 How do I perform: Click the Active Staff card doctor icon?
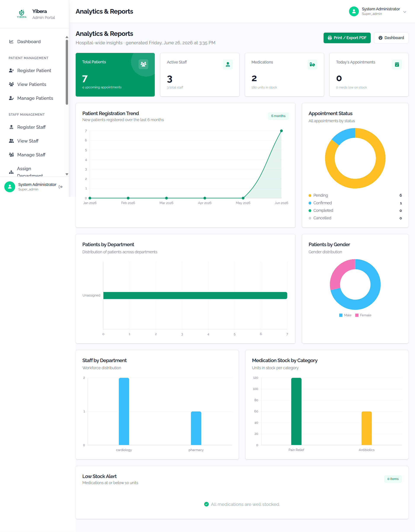[228, 65]
